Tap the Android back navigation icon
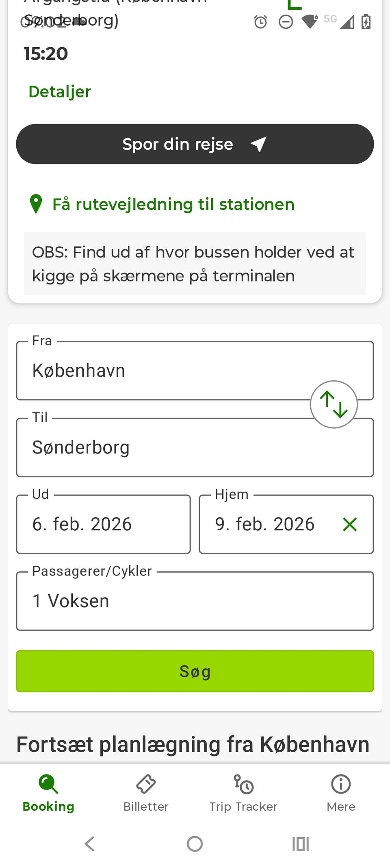The height and width of the screenshot is (868, 390). tap(89, 844)
